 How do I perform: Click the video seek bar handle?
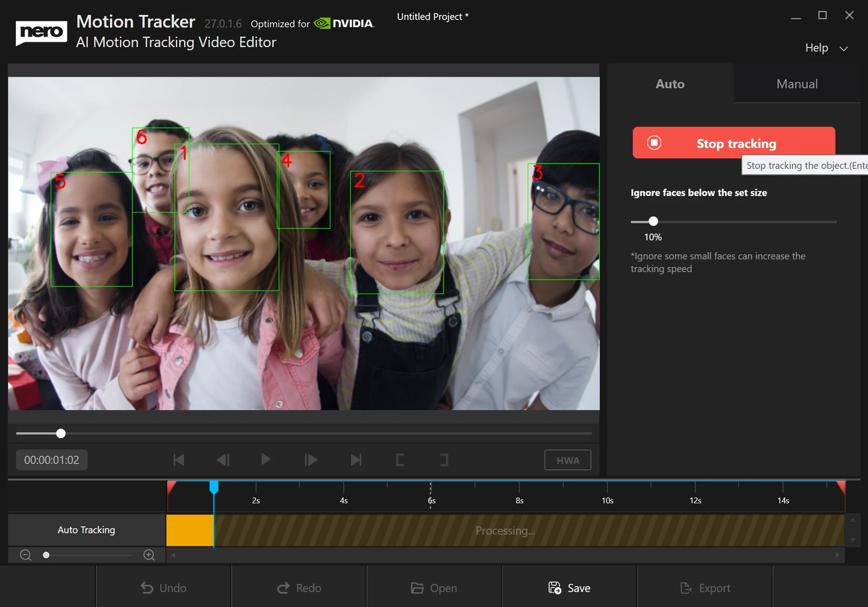coord(61,433)
